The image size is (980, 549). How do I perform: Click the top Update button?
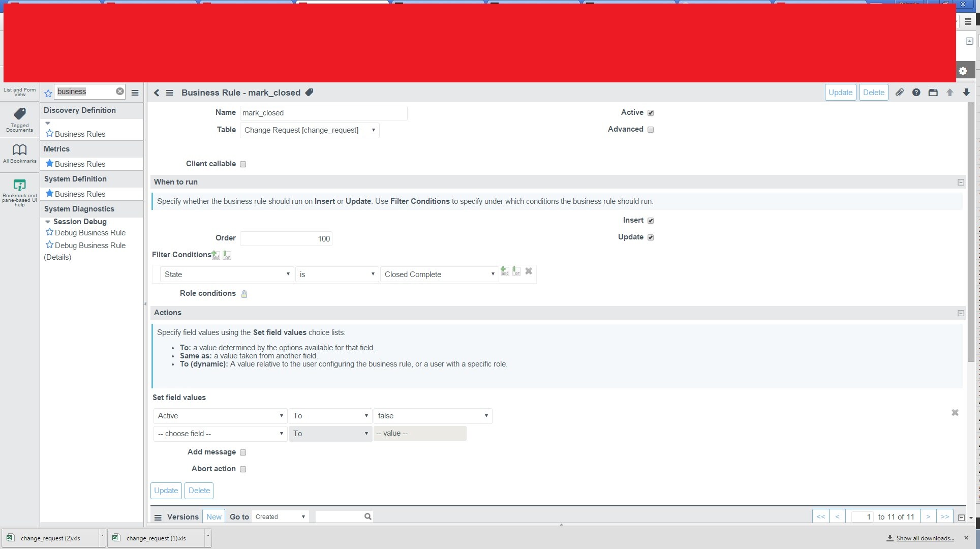(x=840, y=93)
